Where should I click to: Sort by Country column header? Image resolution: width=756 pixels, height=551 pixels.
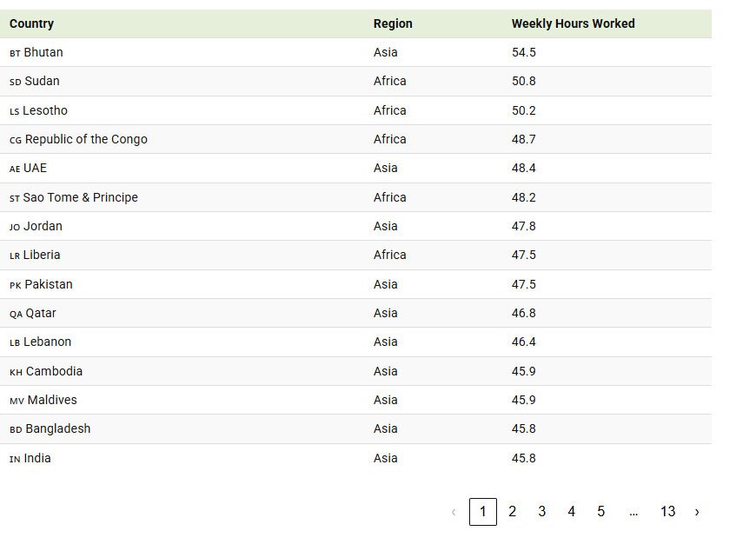[31, 23]
